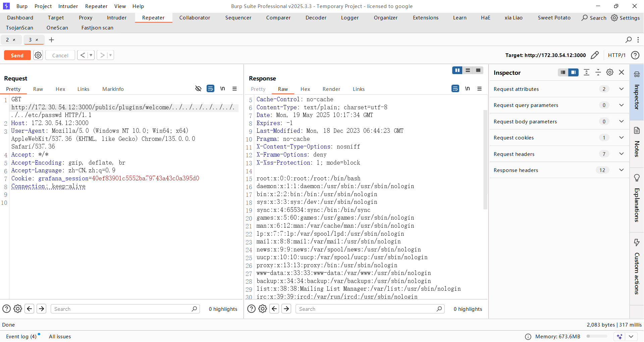644x342 pixels.
Task: Expand all Inspector sections
Action: point(586,72)
